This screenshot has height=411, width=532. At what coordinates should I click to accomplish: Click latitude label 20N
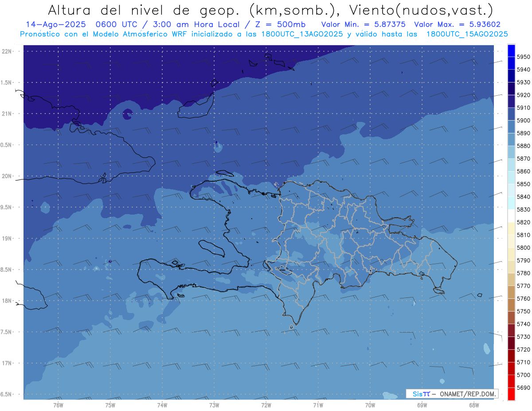click(7, 176)
